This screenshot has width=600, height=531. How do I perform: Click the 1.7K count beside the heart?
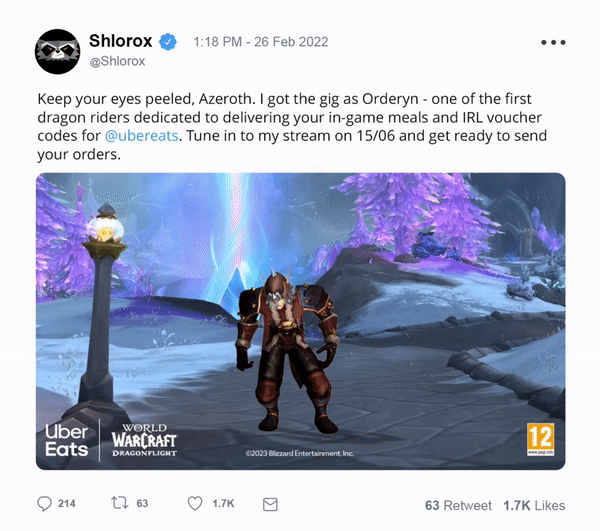[223, 503]
